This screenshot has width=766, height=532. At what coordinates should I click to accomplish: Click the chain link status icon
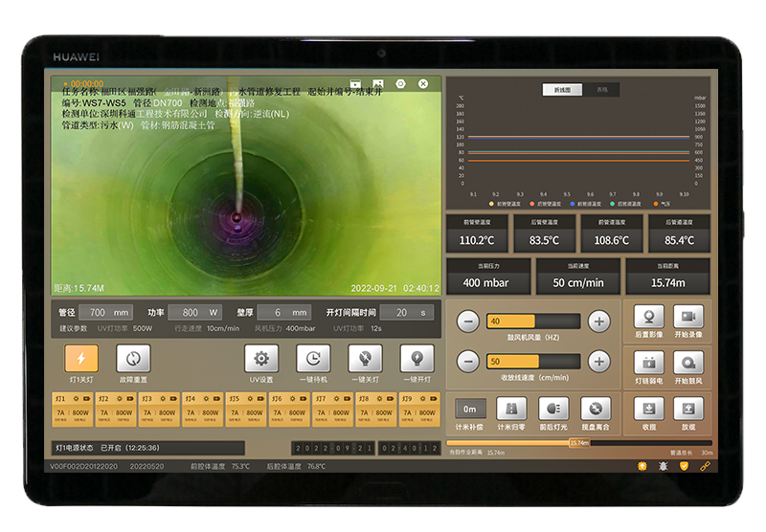pos(705,466)
